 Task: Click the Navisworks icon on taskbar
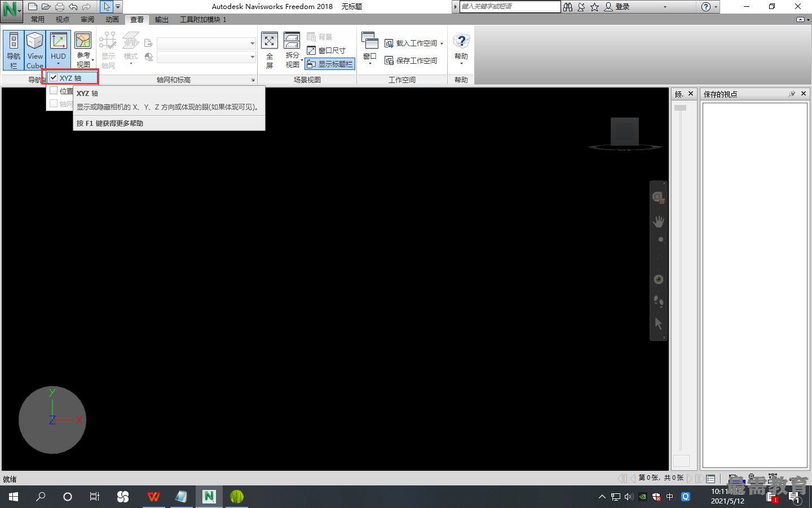(x=209, y=497)
